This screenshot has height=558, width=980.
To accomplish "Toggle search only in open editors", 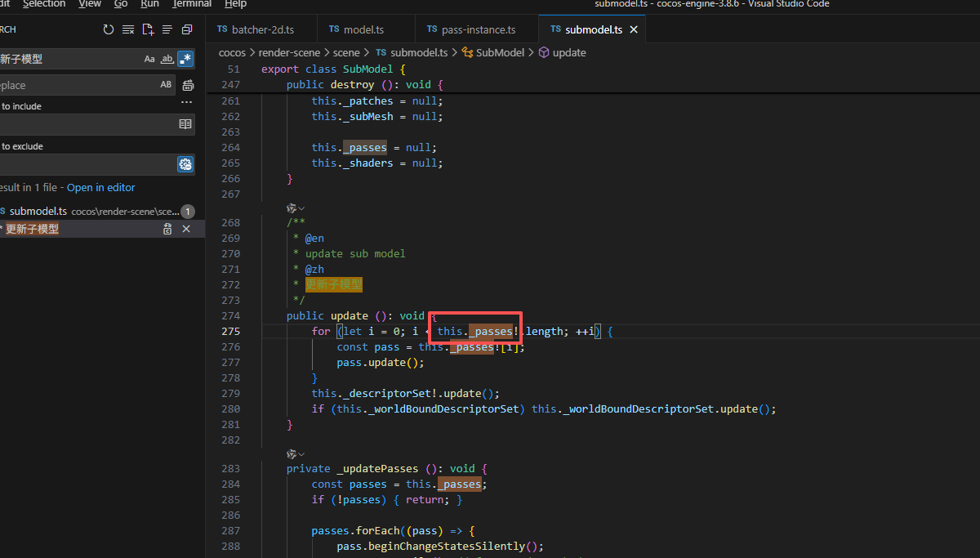I will click(185, 124).
